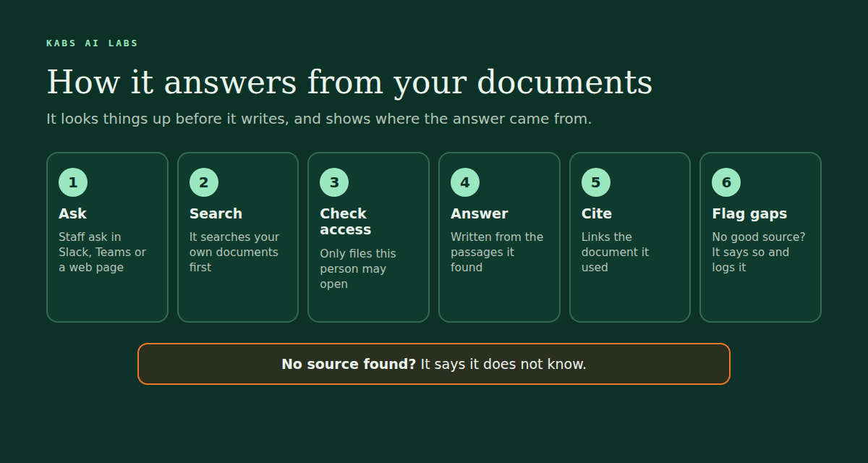Select the "Check access" card heading

346,221
